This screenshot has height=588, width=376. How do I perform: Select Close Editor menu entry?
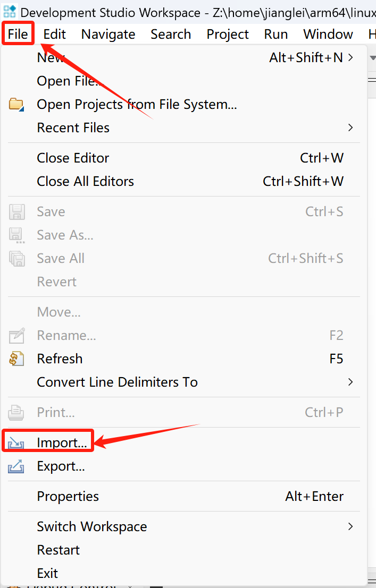[73, 158]
